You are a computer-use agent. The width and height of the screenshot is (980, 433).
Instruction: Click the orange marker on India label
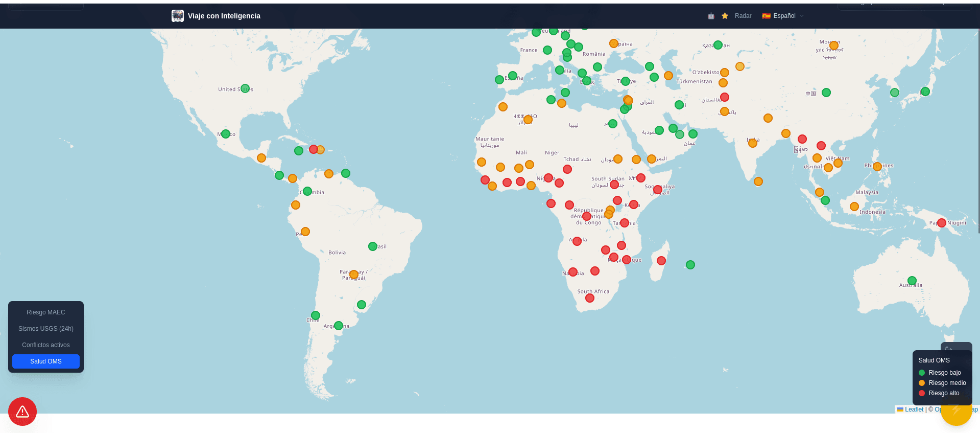[753, 143]
